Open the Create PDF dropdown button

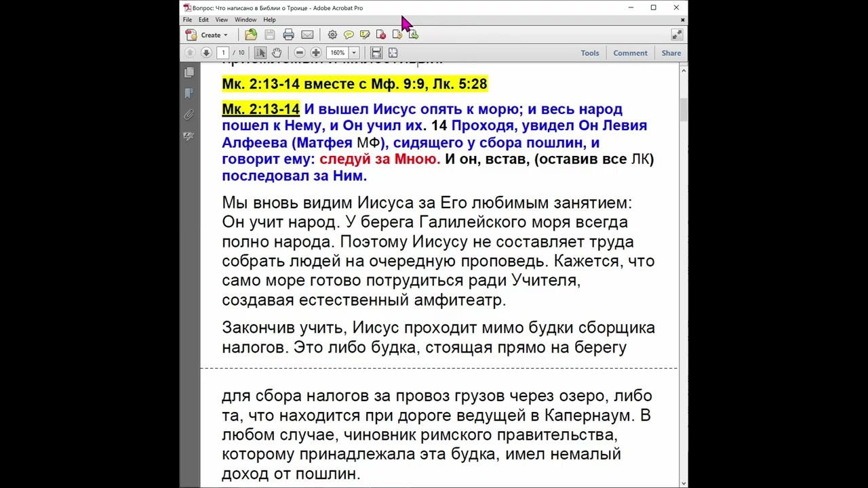tap(207, 35)
